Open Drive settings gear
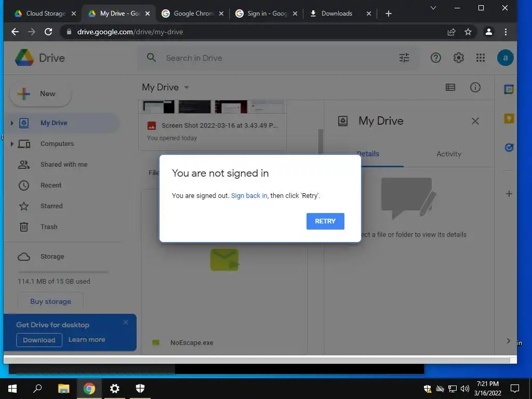 458,58
